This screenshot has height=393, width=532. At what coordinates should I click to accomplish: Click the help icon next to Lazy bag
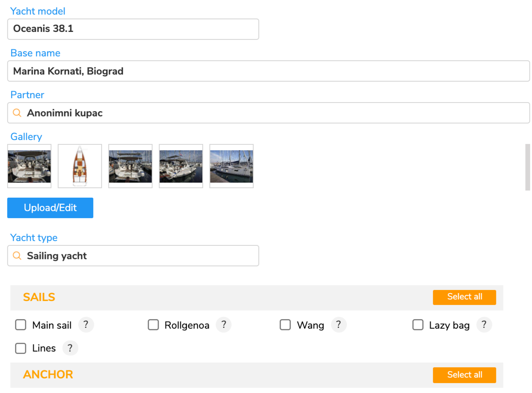484,325
